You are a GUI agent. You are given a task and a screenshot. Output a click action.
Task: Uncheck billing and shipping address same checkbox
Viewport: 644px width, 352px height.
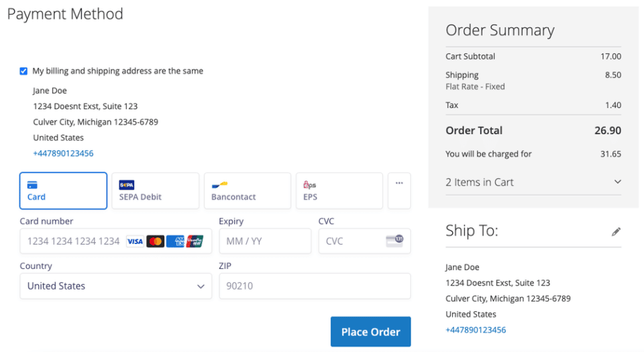pos(24,71)
